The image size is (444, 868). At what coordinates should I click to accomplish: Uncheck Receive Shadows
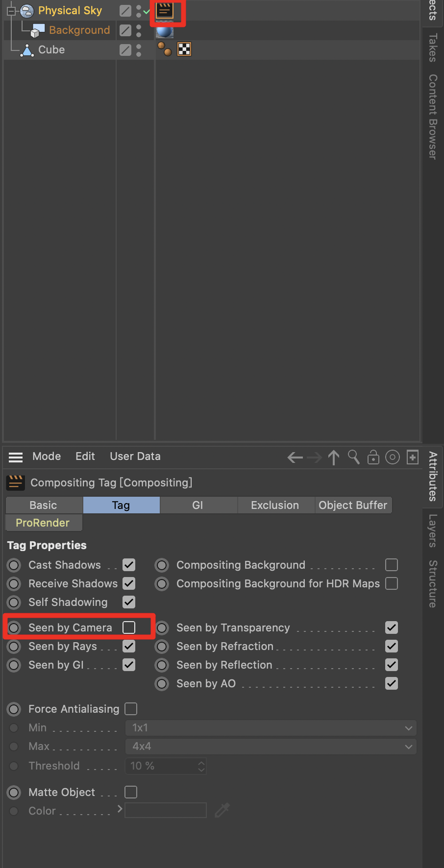click(129, 583)
